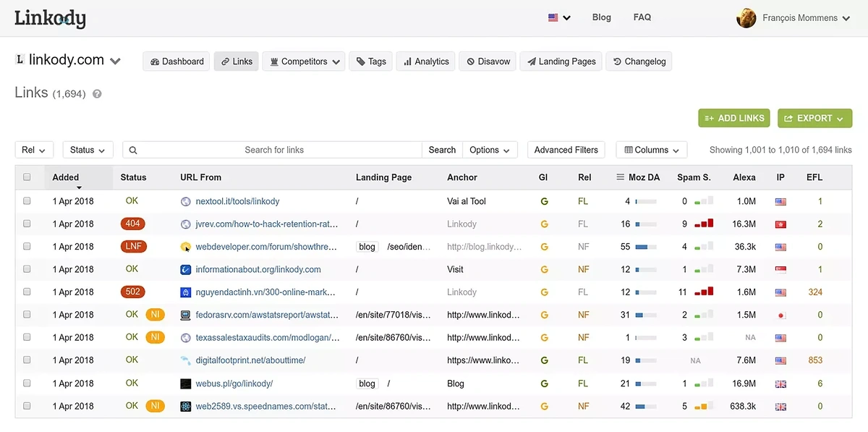This screenshot has height=432, width=868.
Task: Go to Landing Pages tab
Action: coord(561,62)
